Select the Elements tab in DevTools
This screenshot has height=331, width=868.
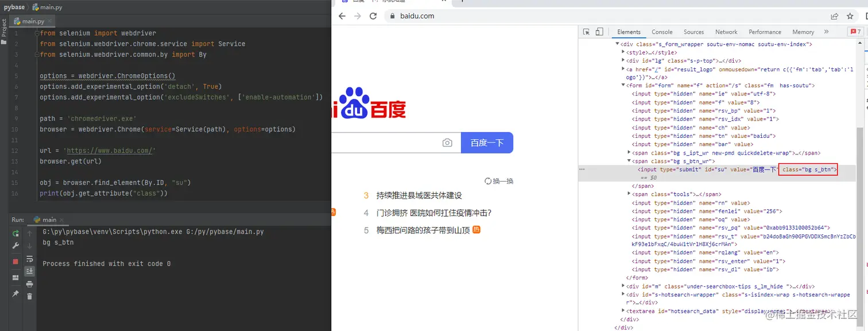coord(629,32)
